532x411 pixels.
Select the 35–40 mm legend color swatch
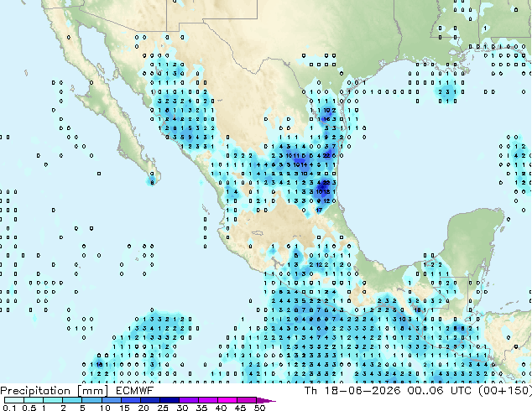(x=207, y=400)
